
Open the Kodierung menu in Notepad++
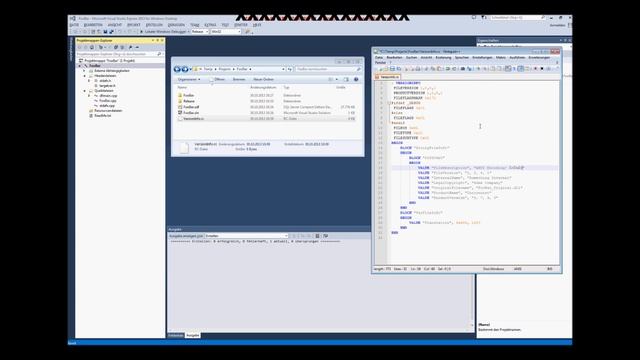[x=443, y=58]
